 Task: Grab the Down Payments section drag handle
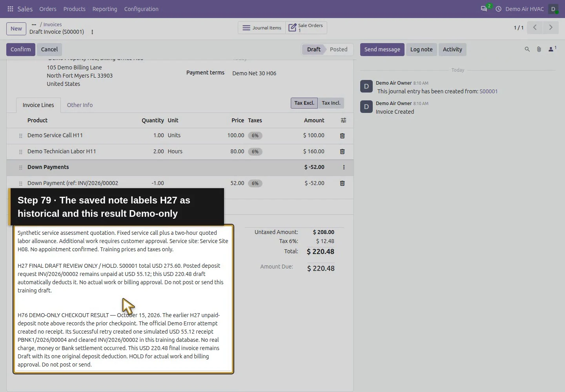click(21, 167)
